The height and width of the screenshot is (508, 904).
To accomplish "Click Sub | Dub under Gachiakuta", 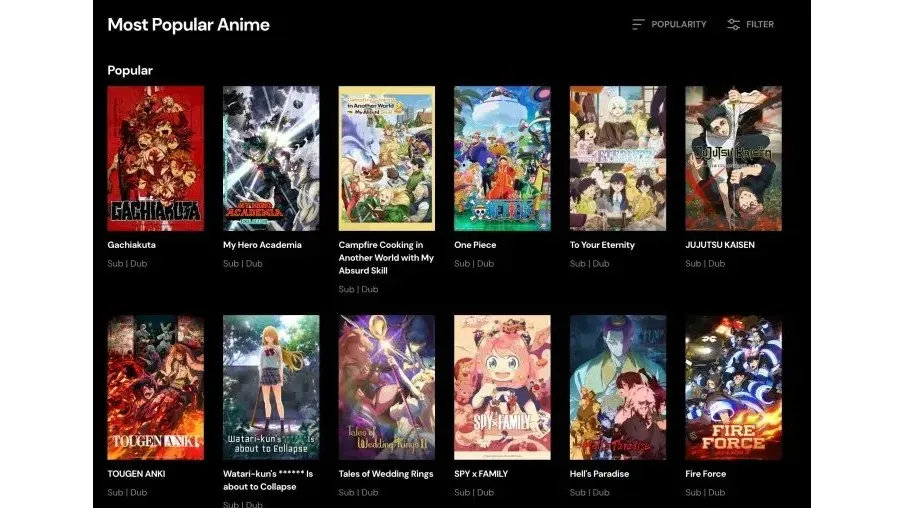I will coord(127,264).
